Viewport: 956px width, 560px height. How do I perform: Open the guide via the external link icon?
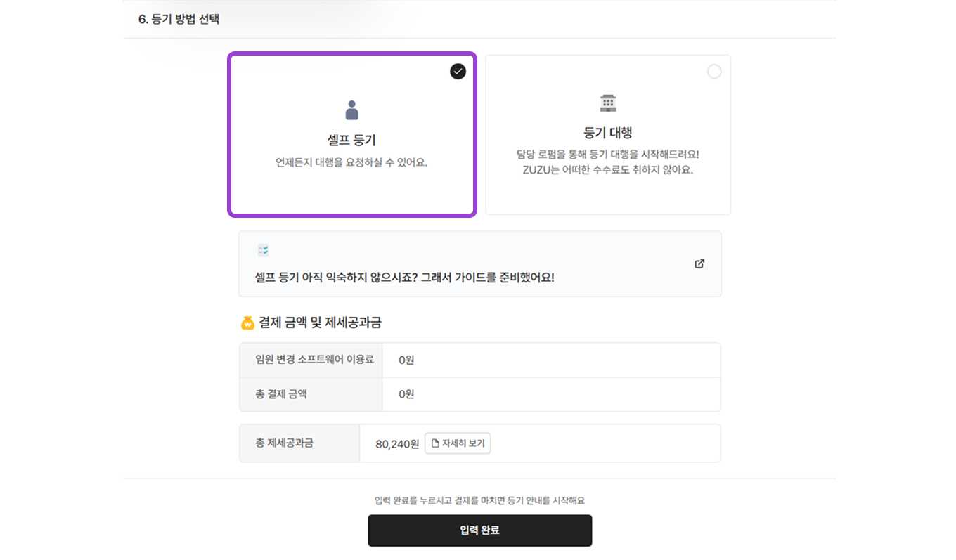click(699, 263)
